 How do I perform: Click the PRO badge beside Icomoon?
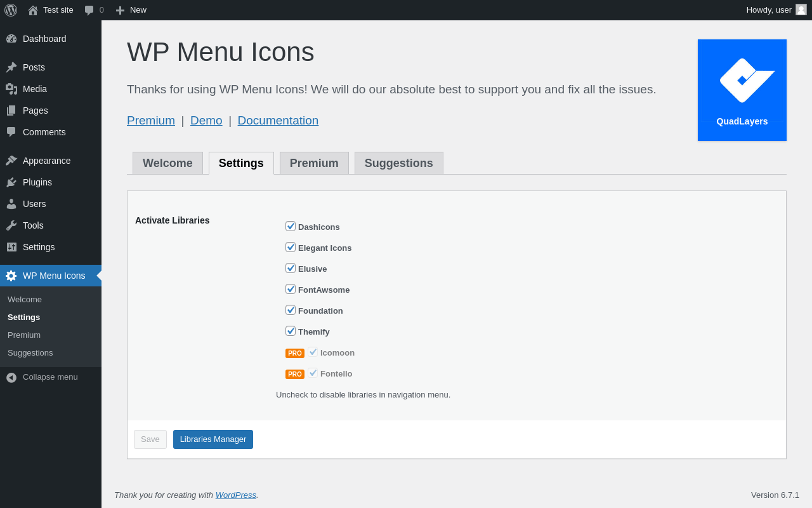pyautogui.click(x=295, y=353)
